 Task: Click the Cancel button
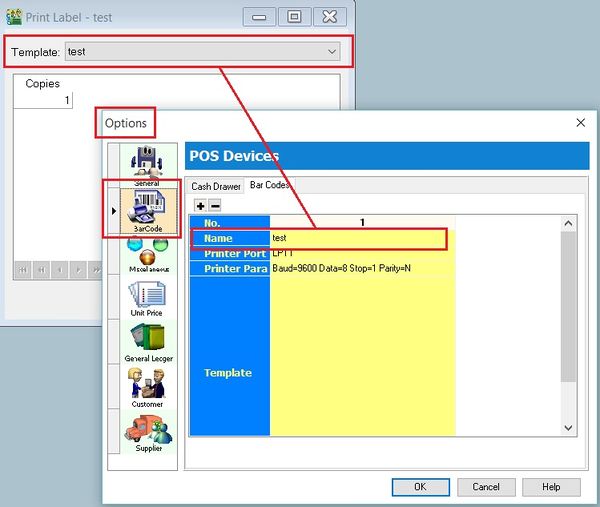click(486, 487)
